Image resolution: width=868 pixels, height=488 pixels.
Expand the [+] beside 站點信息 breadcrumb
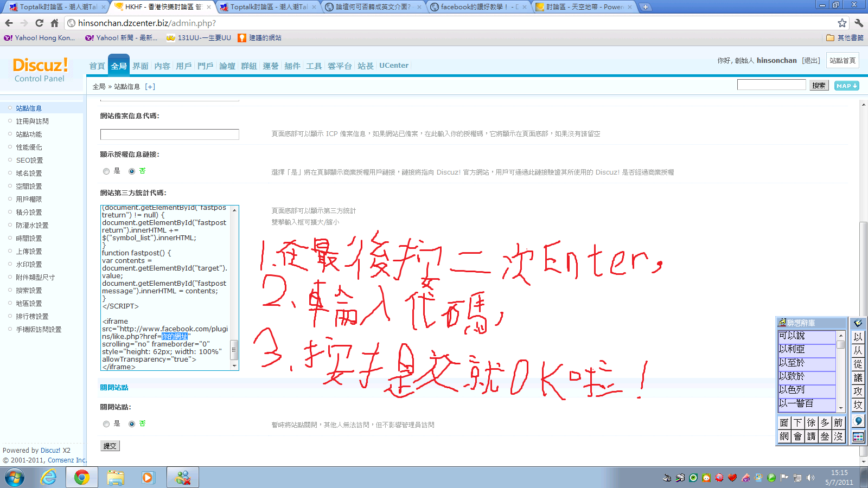pyautogui.click(x=150, y=87)
